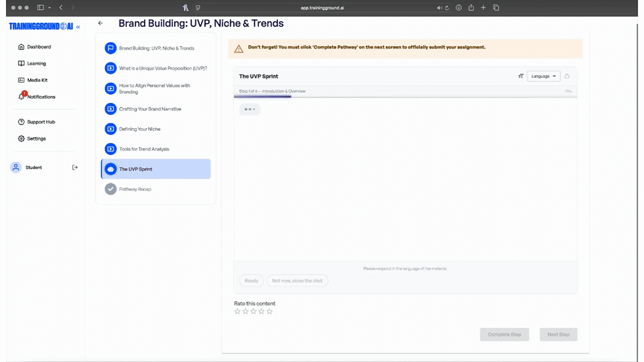The image size is (644, 362).
Task: Collapse the sidebar with double chevron
Action: click(78, 27)
